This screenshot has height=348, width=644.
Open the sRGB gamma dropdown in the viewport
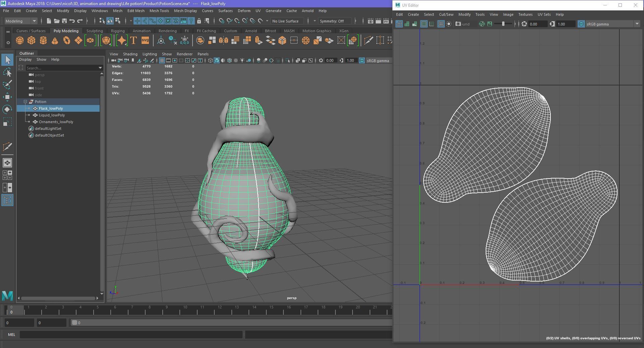tap(379, 60)
